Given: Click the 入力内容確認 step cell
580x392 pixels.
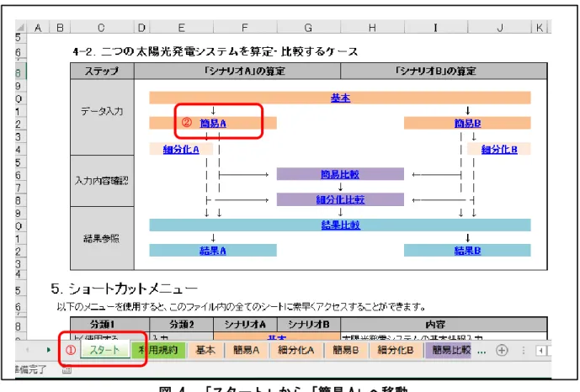Looking at the screenshot, I should point(102,181).
